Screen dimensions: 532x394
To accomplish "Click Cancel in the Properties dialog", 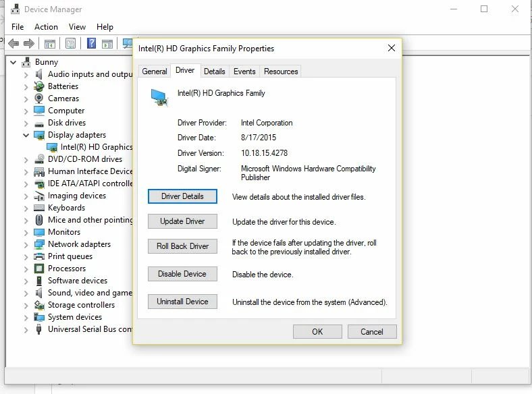I will pos(372,332).
